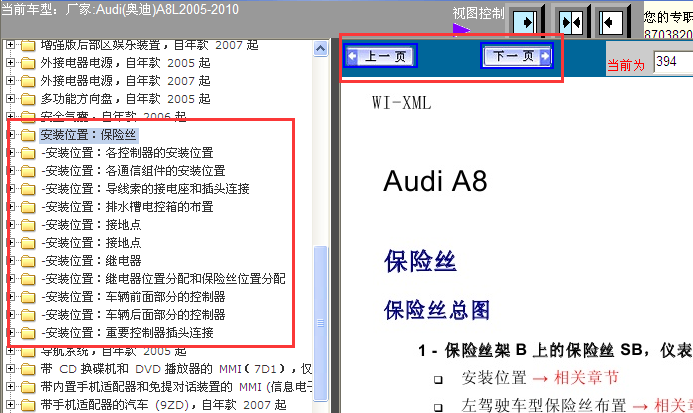Screen dimensions: 693x413
Task: Click folder icon of 多功能方向盘 2005
Action: pyautogui.click(x=28, y=99)
